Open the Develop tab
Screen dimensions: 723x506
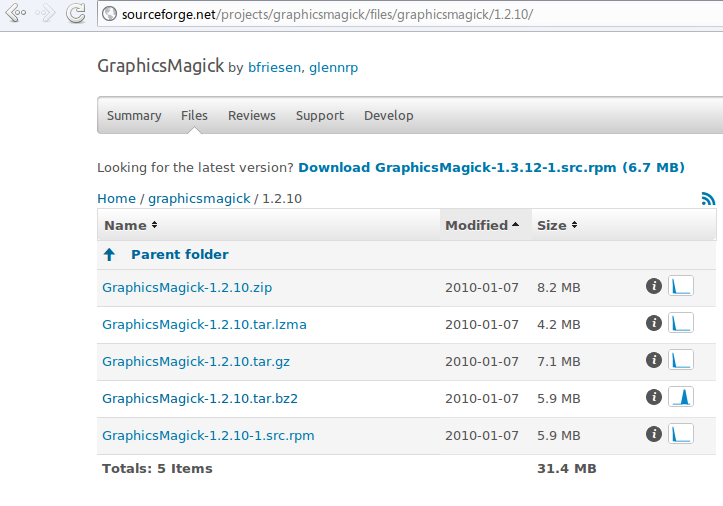pos(389,115)
